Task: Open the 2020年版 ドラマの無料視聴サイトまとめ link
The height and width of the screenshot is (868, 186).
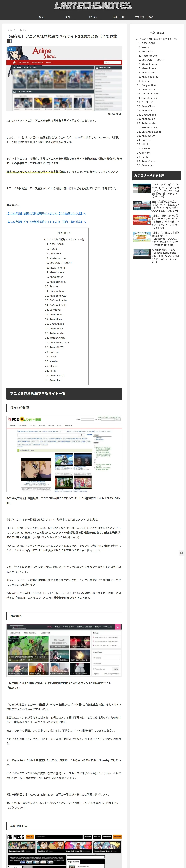Action: click(x=45, y=222)
